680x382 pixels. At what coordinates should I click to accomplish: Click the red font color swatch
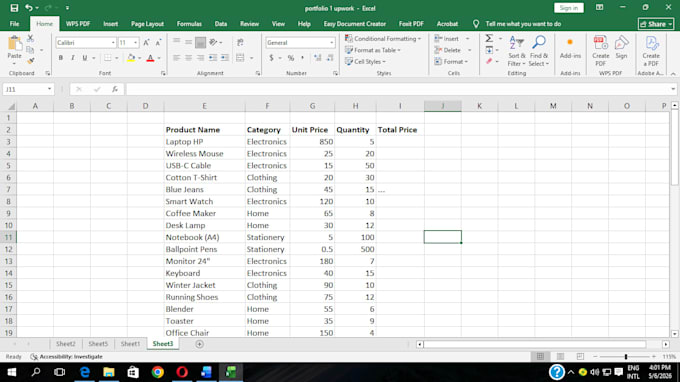[150, 58]
